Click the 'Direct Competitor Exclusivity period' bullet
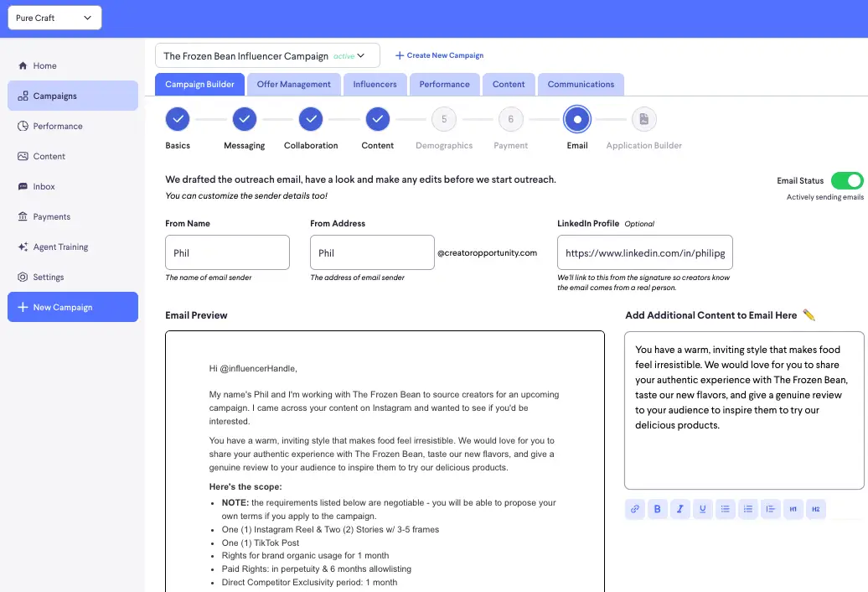The image size is (868, 592). click(x=309, y=582)
